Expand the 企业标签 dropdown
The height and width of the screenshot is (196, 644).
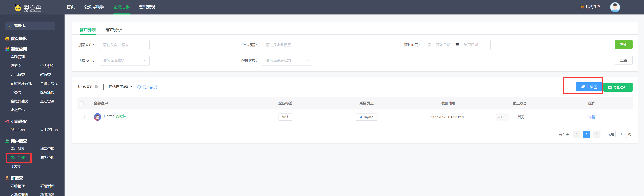coord(287,45)
